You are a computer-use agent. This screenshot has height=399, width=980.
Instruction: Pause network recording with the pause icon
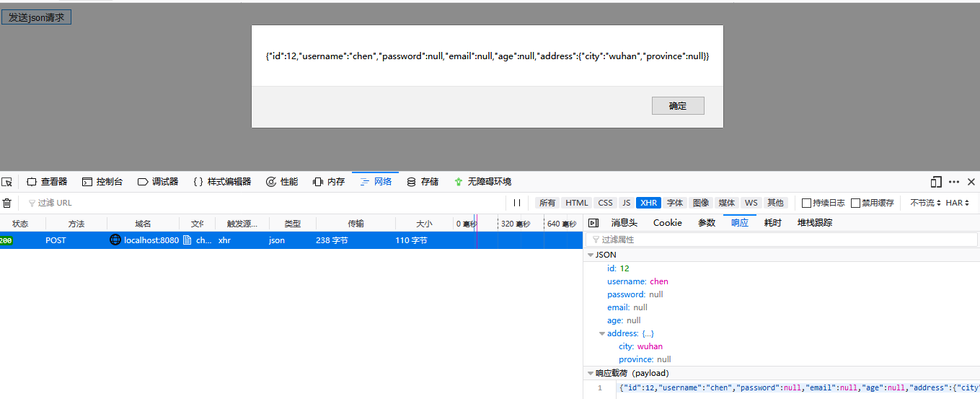click(x=517, y=203)
